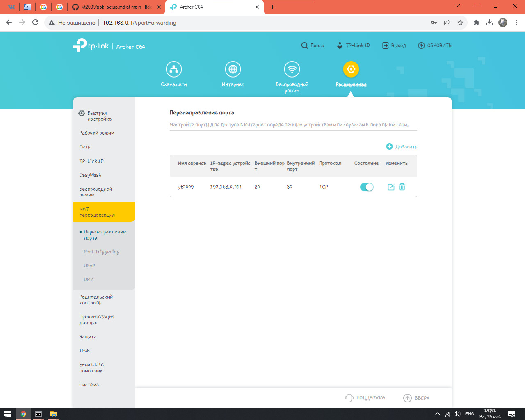
Task: Click Добавить to add a forwarding rule
Action: pos(402,147)
